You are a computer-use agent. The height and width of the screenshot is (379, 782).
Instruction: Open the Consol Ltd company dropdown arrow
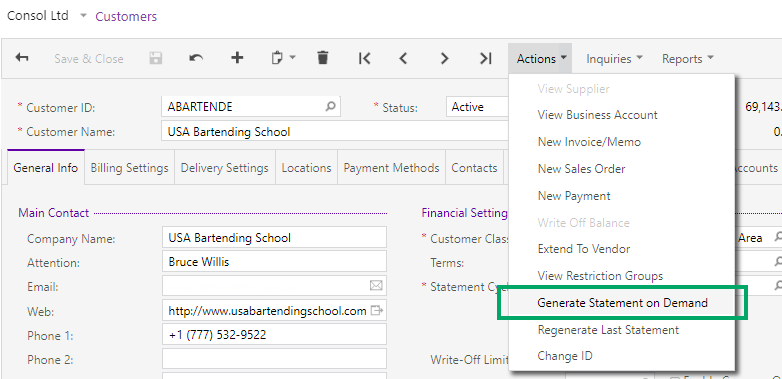(x=83, y=16)
